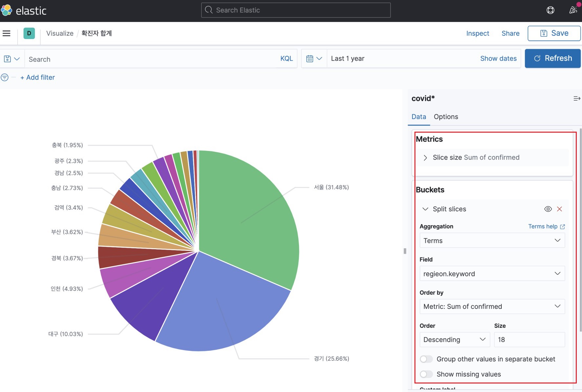This screenshot has height=392, width=582.
Task: Click the 서울 (31.48%) label
Action: tap(331, 187)
